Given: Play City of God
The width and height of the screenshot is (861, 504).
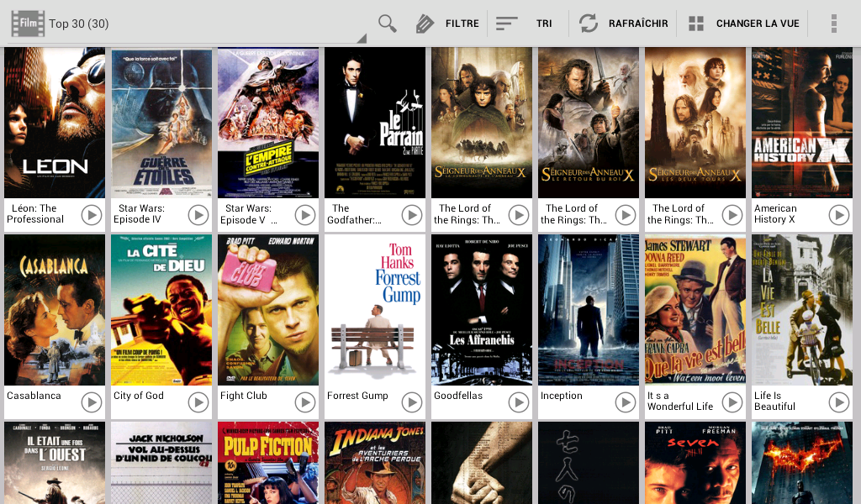Looking at the screenshot, I should 198,402.
